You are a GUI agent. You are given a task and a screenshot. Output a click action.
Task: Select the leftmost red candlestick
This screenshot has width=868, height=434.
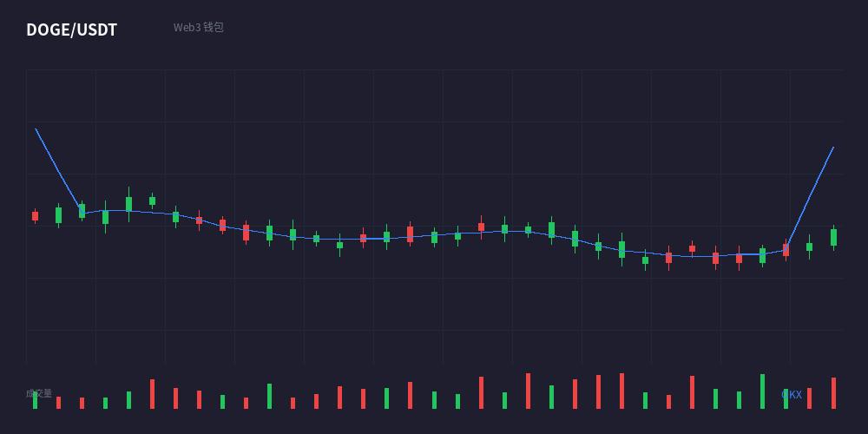pos(36,216)
